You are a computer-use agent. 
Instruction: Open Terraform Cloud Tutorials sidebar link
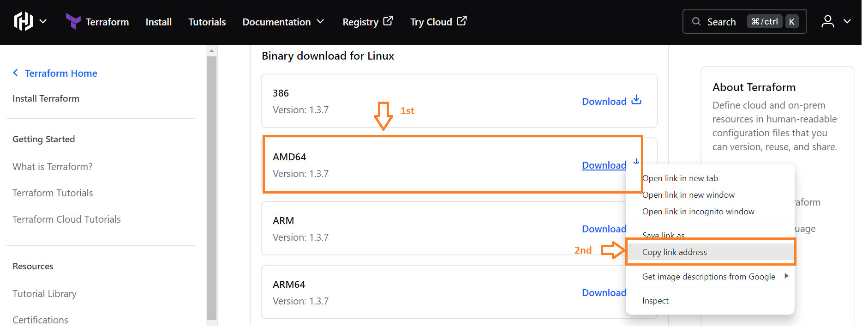(66, 219)
